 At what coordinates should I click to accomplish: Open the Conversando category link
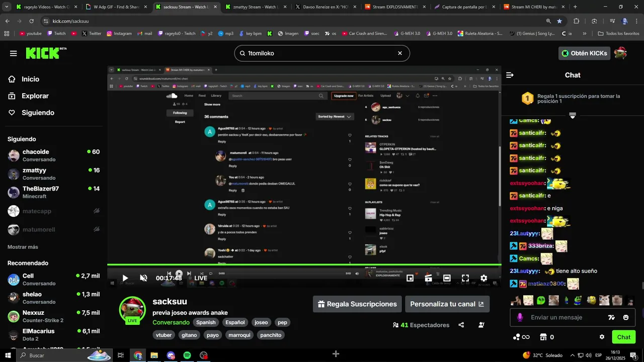tap(171, 322)
